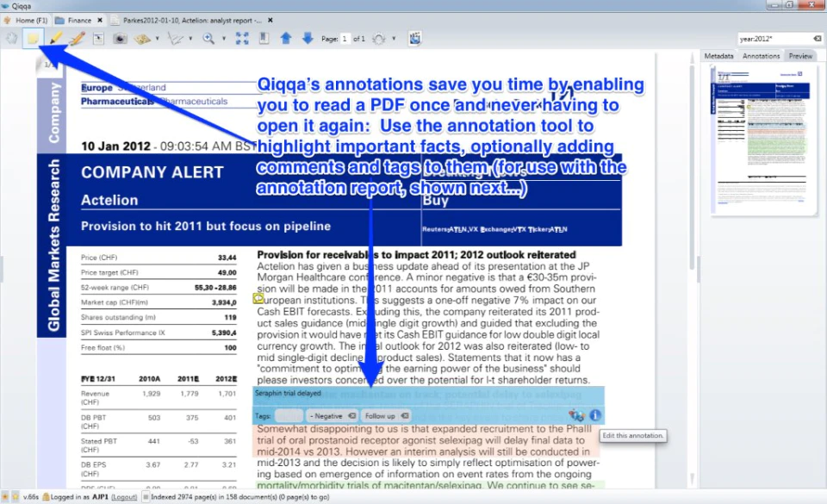Click the '- Negative' tag label

(326, 416)
